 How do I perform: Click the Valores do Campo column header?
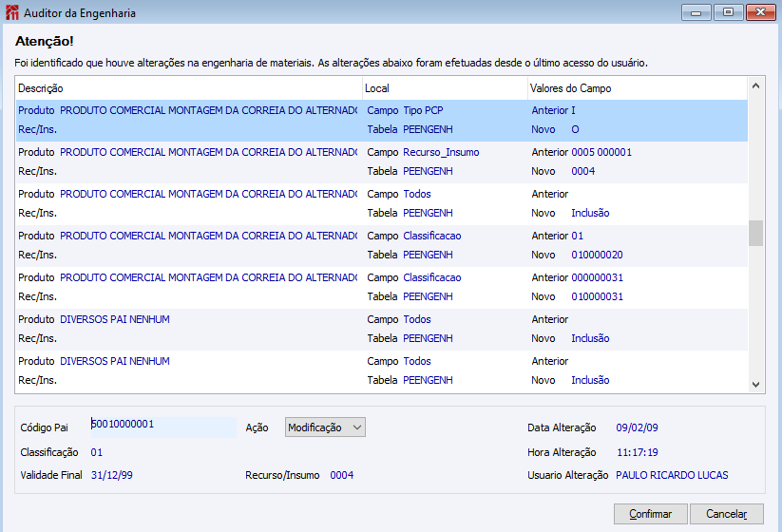click(x=638, y=88)
